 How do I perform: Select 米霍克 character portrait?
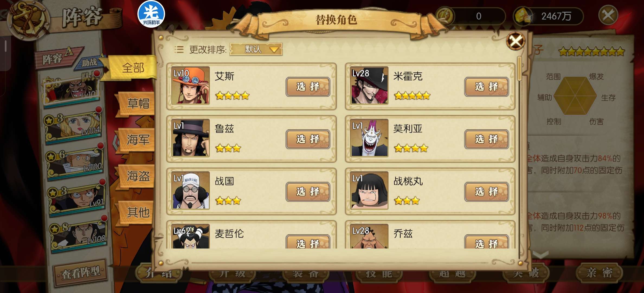pyautogui.click(x=369, y=85)
